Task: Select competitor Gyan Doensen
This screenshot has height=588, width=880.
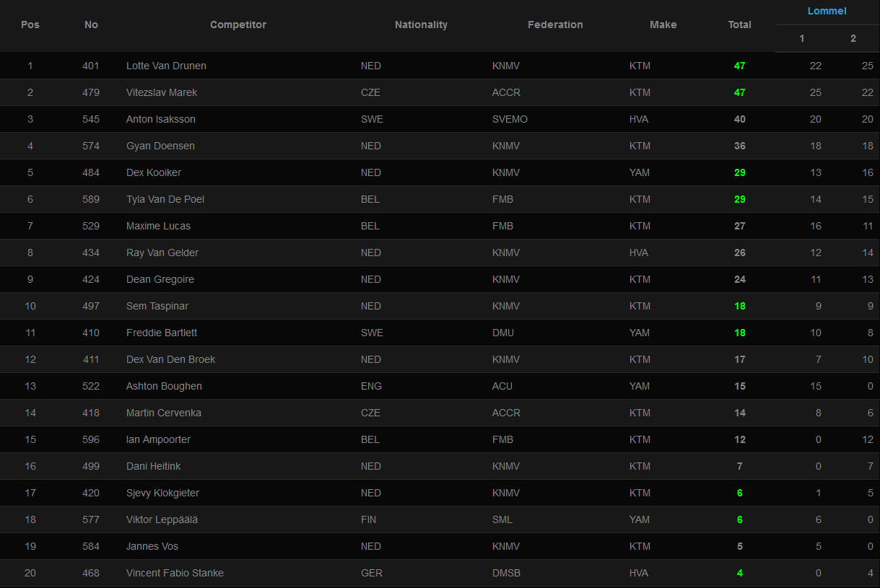Action: (x=160, y=146)
